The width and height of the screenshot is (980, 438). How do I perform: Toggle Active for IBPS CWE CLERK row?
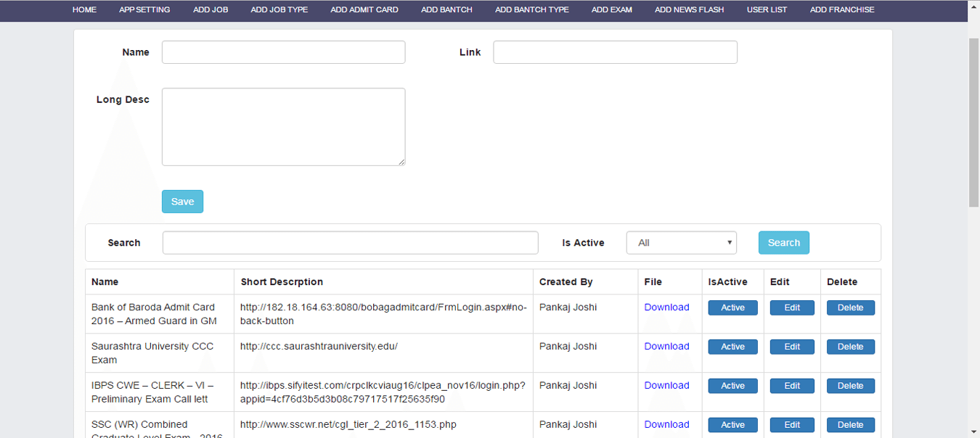point(732,386)
